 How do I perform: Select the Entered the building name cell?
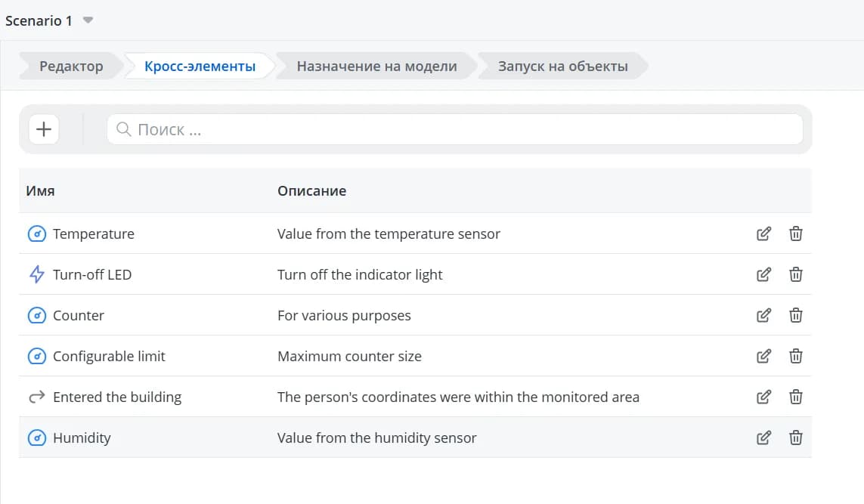tap(117, 397)
